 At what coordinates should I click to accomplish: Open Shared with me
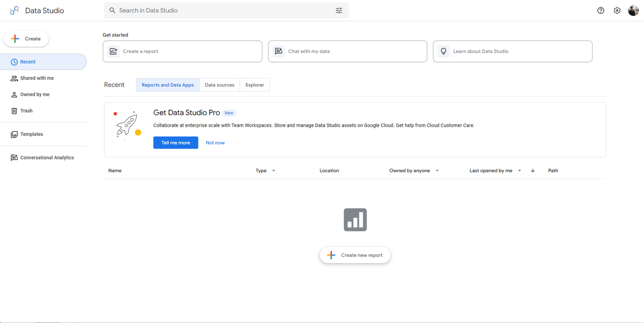(x=43, y=78)
